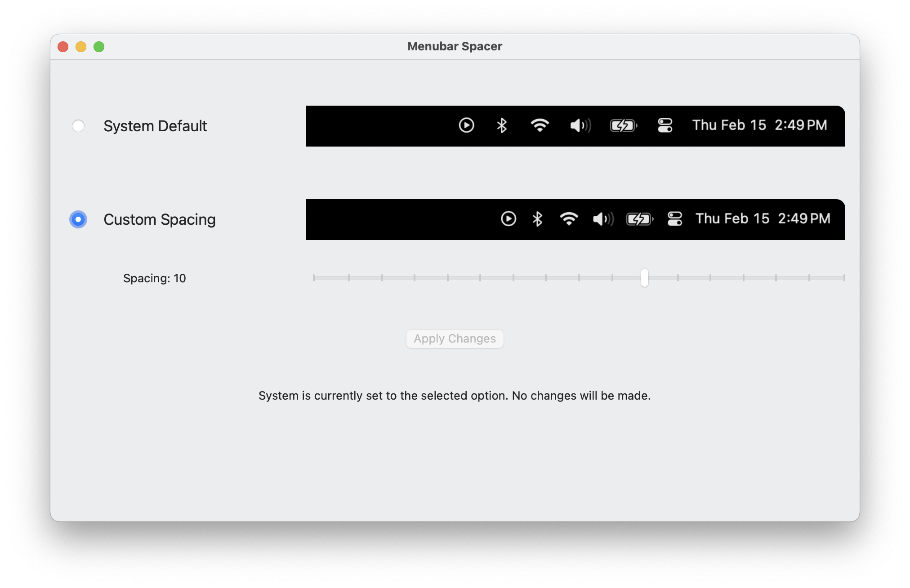Select the System Default radio button

pyautogui.click(x=78, y=126)
